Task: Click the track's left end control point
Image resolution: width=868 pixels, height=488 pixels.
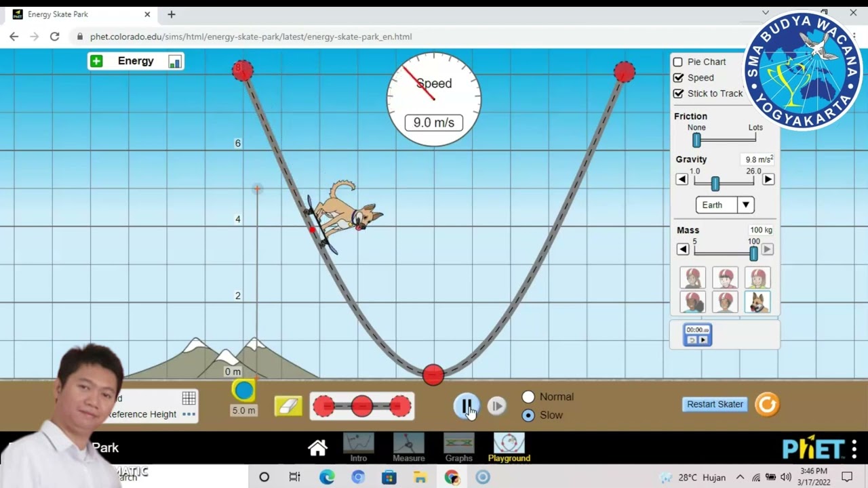Action: tap(243, 70)
